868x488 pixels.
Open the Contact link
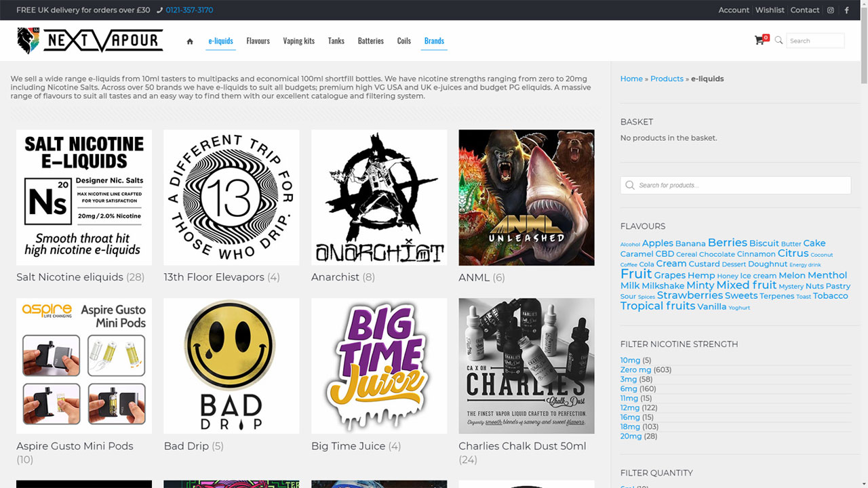click(x=805, y=10)
